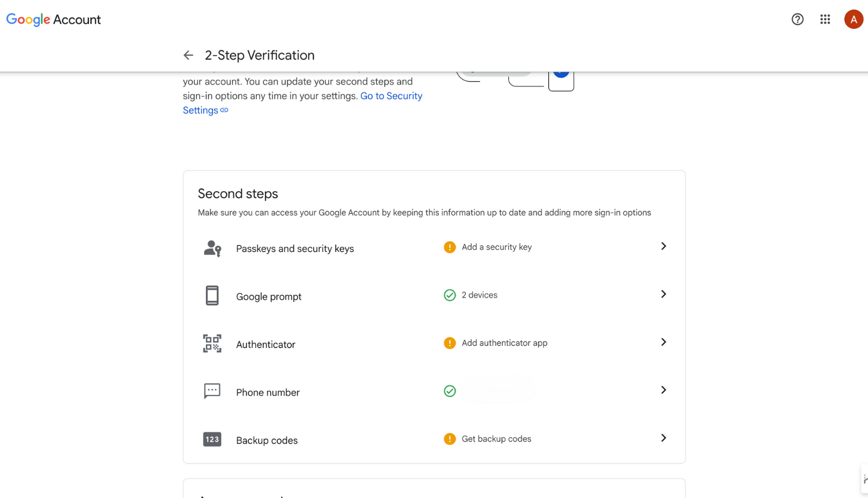
Task: Expand the Backup codes row chevron
Action: 663,437
